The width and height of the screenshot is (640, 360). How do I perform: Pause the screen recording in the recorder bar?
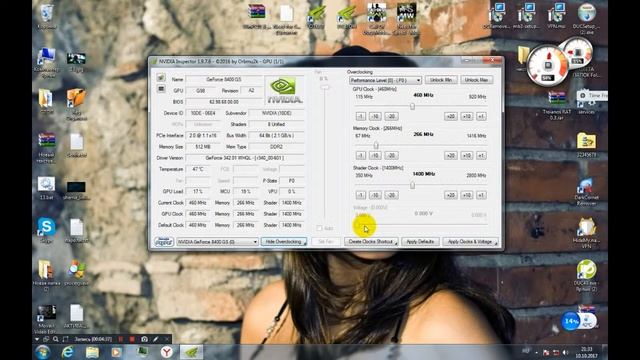coord(121,339)
